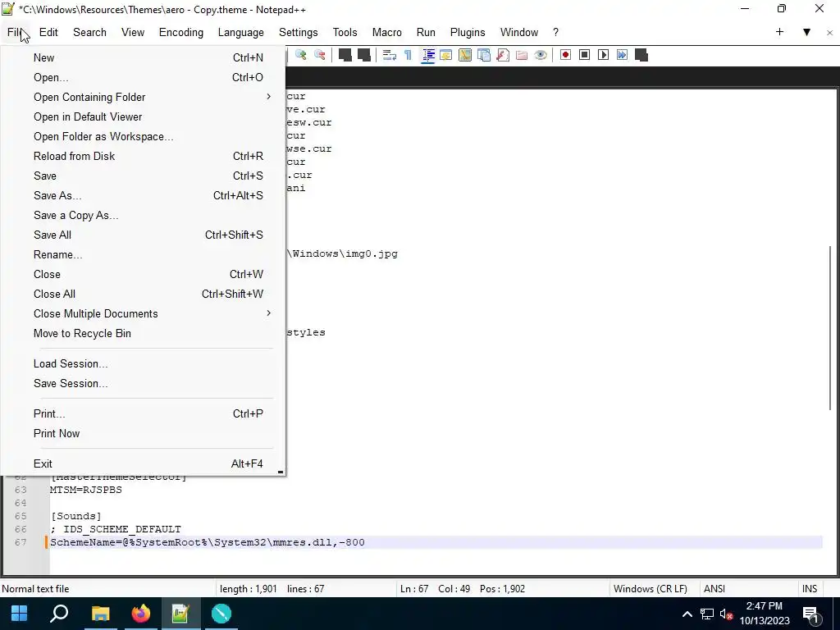The height and width of the screenshot is (630, 840).
Task: Click the Windows Start button
Action: (20, 614)
